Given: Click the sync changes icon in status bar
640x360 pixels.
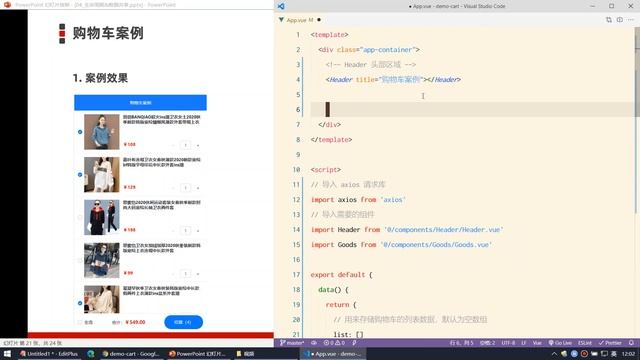Looking at the screenshot, I should 314,343.
